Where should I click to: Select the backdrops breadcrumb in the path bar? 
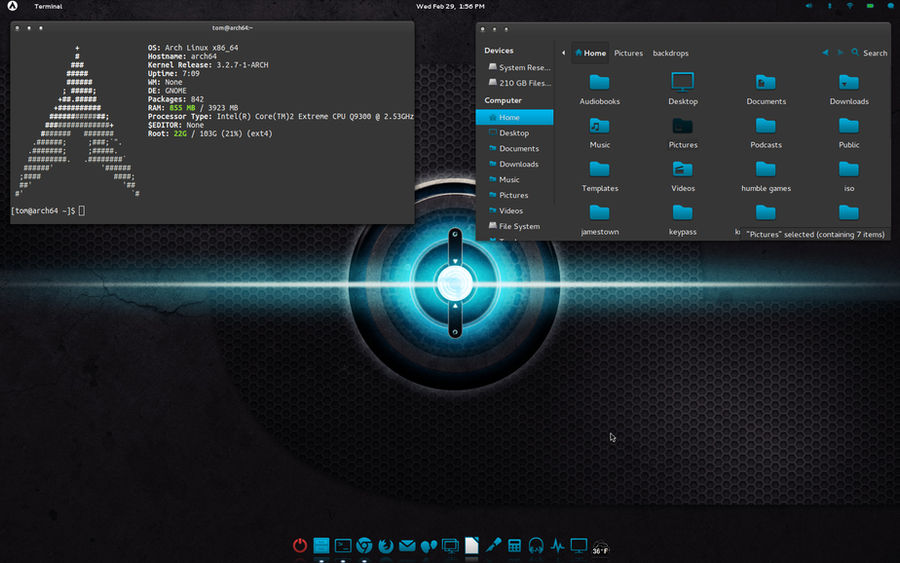(670, 53)
